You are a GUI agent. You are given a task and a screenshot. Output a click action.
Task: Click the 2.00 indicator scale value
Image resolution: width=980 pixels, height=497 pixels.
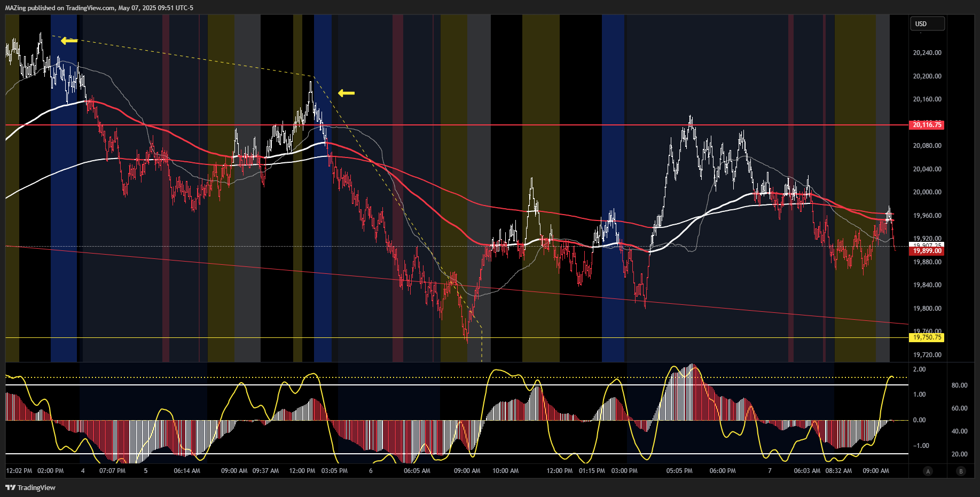click(x=919, y=369)
